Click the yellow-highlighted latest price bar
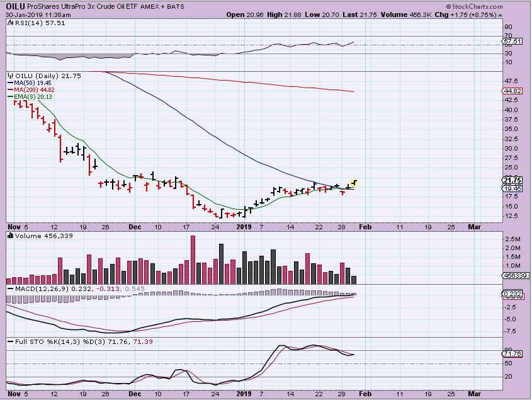Image resolution: width=532 pixels, height=400 pixels. [x=354, y=183]
